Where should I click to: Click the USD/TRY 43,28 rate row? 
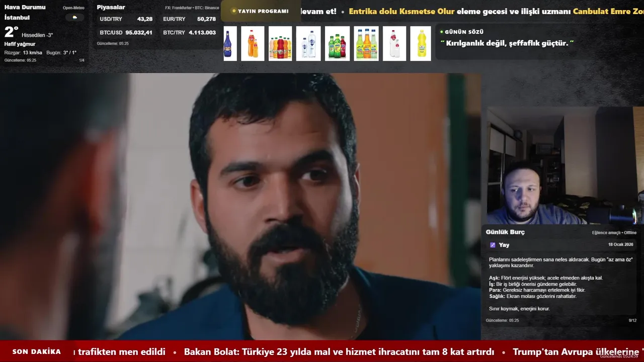click(x=126, y=19)
